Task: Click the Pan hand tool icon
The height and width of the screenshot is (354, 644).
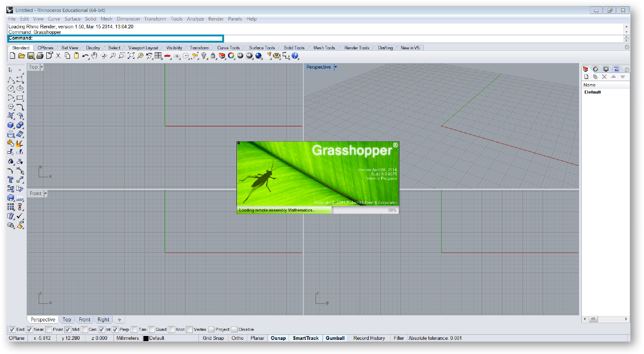Action: pyautogui.click(x=94, y=56)
